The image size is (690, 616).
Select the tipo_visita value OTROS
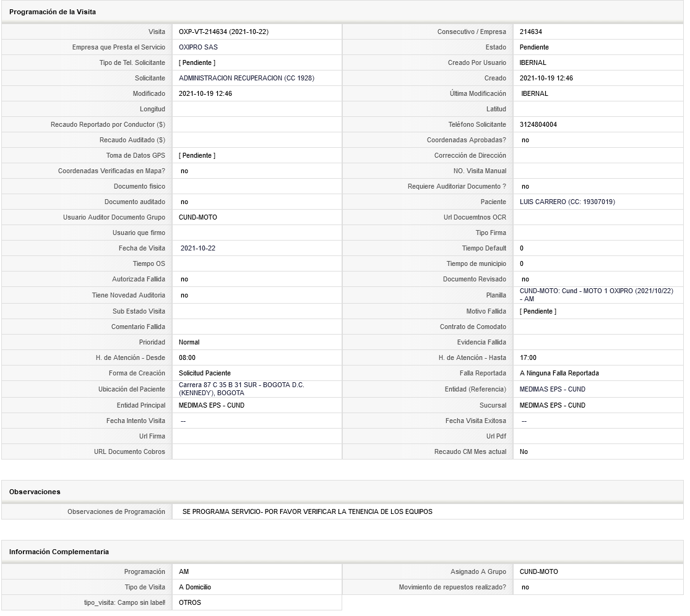pyautogui.click(x=189, y=603)
